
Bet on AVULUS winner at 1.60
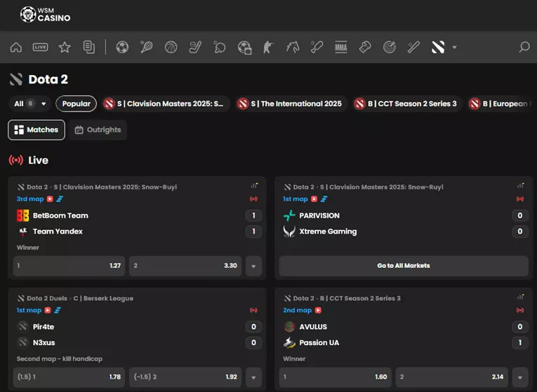pos(335,377)
